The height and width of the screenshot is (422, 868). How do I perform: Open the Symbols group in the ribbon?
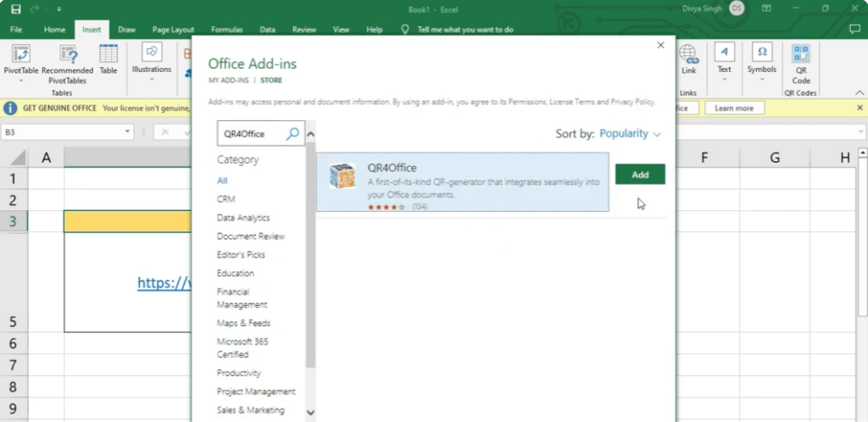[x=762, y=62]
